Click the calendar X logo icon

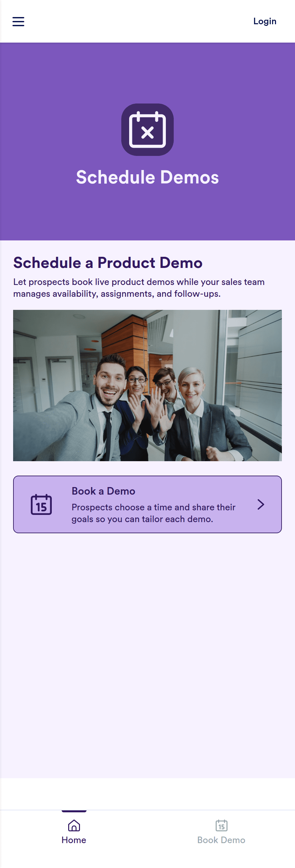click(147, 129)
